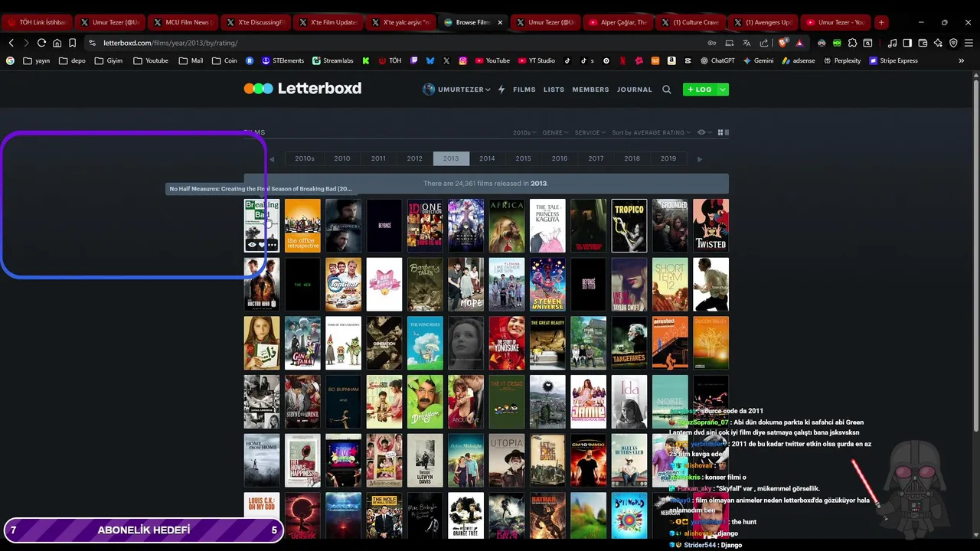Open the Gemini bookmark
Image resolution: width=980 pixels, height=551 pixels.
tap(758, 60)
